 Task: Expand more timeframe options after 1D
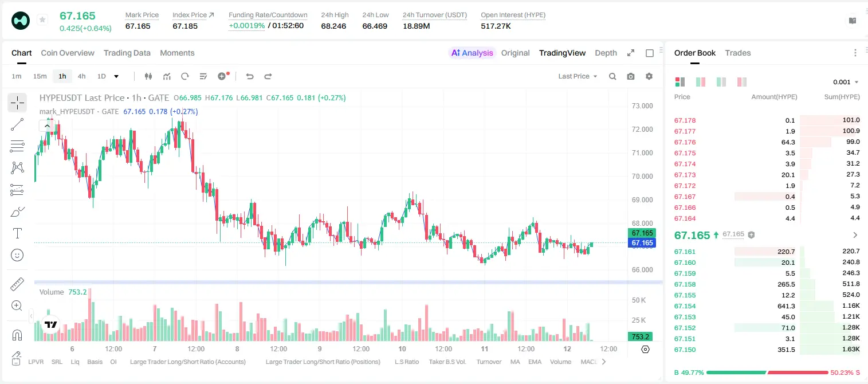click(116, 76)
